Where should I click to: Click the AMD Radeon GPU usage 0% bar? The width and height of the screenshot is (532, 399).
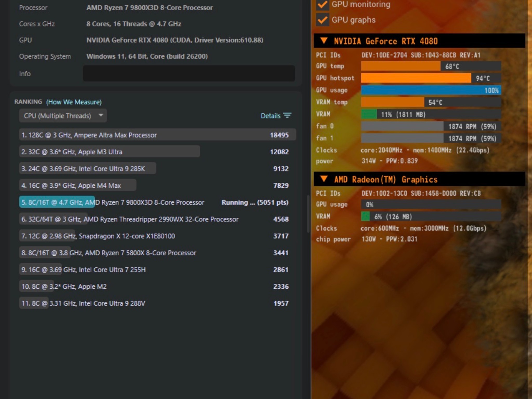(431, 204)
